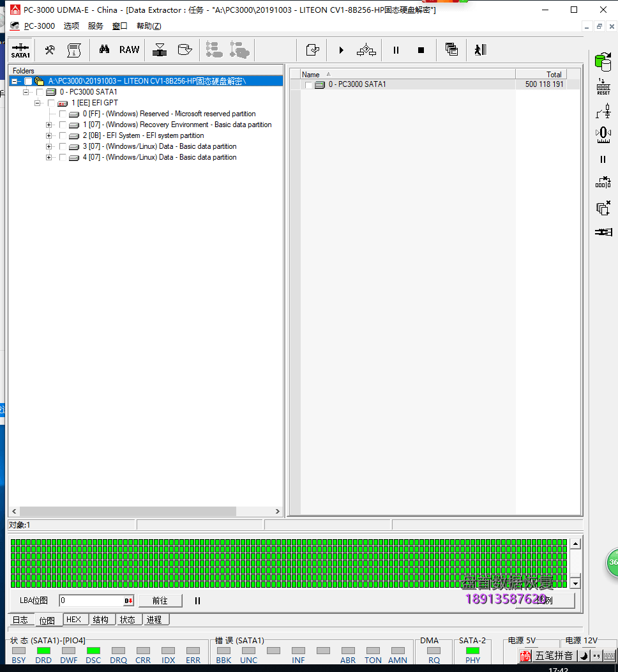This screenshot has width=618, height=672.
Task: Click the pause icon in right sidebar
Action: [x=603, y=160]
